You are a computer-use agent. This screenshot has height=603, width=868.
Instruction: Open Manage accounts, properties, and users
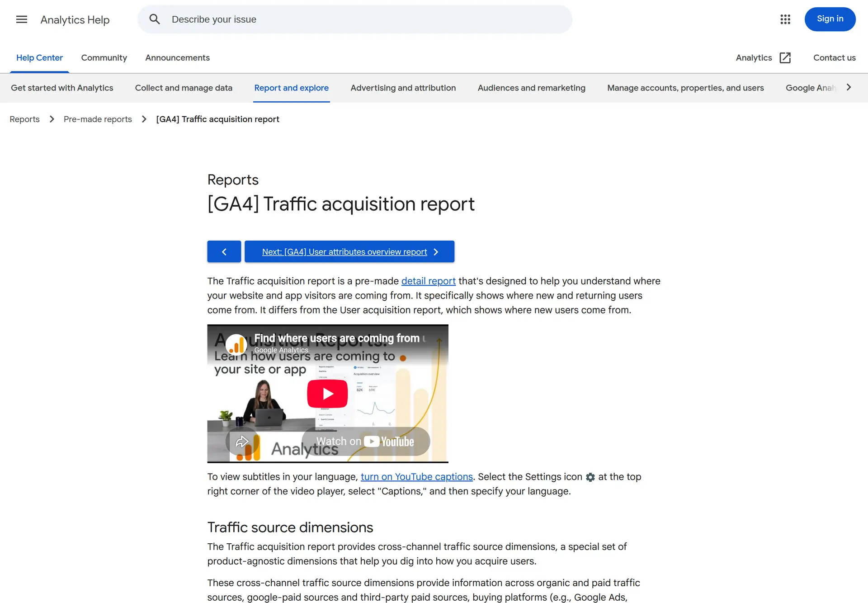(685, 88)
